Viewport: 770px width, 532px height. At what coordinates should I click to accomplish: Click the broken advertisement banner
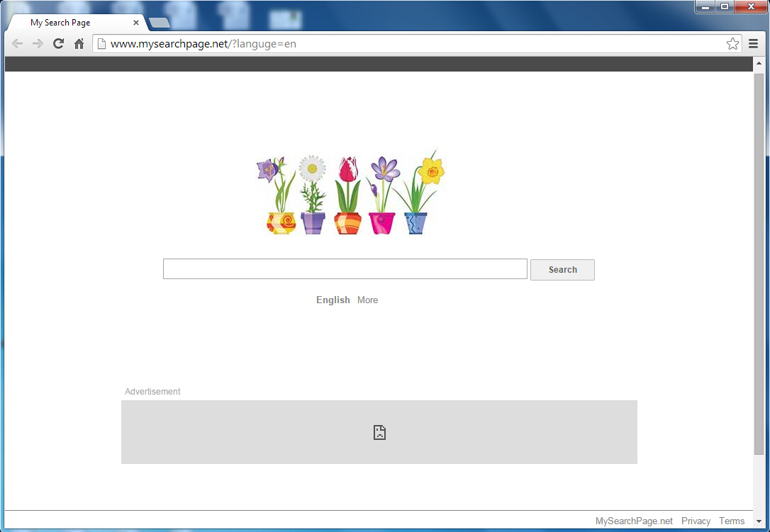[x=379, y=432]
